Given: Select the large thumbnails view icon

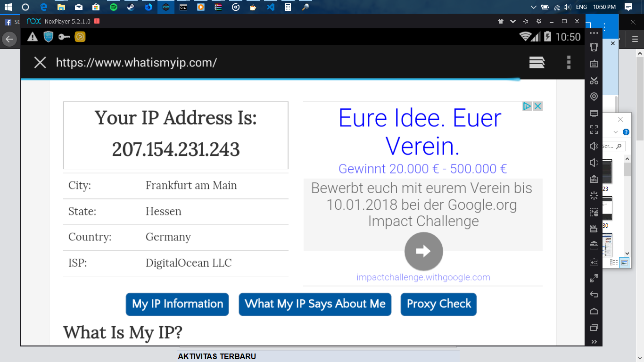Looking at the screenshot, I should [624, 263].
